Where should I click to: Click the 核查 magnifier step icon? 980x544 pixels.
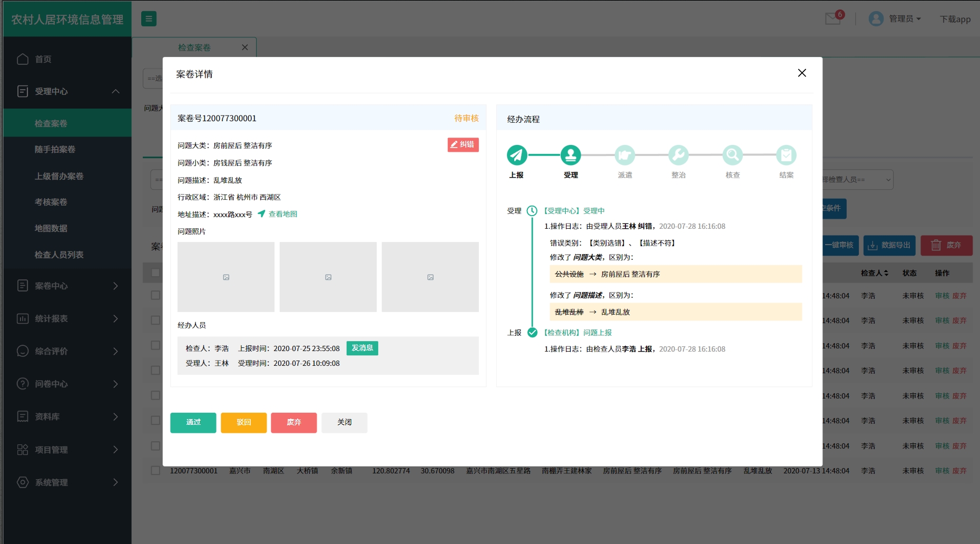point(732,155)
